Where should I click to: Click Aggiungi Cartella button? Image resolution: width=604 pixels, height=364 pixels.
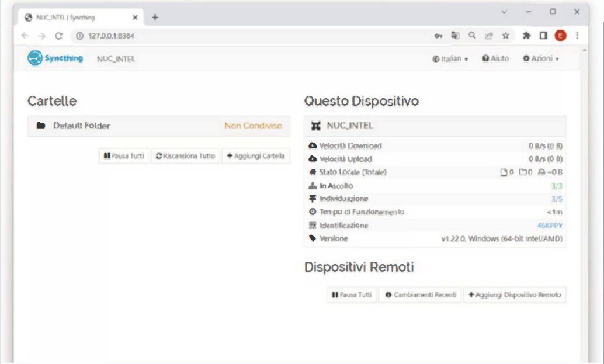(256, 156)
